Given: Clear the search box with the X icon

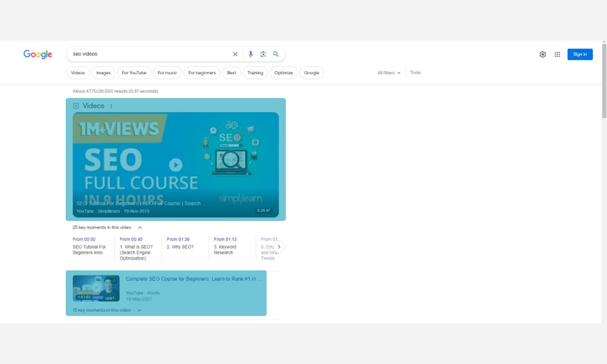Looking at the screenshot, I should click(x=235, y=54).
